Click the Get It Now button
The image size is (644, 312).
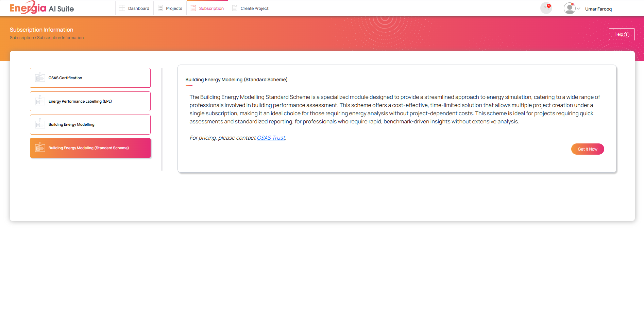[x=588, y=149]
